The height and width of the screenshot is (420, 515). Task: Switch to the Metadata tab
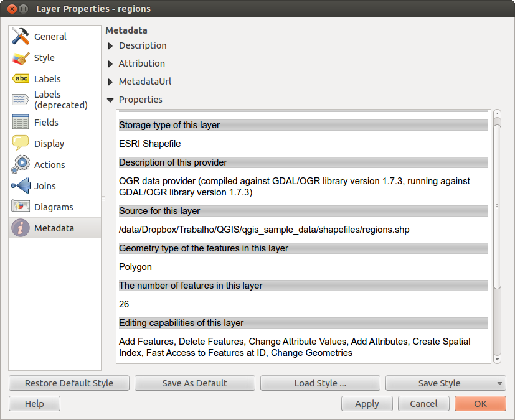[x=54, y=228]
